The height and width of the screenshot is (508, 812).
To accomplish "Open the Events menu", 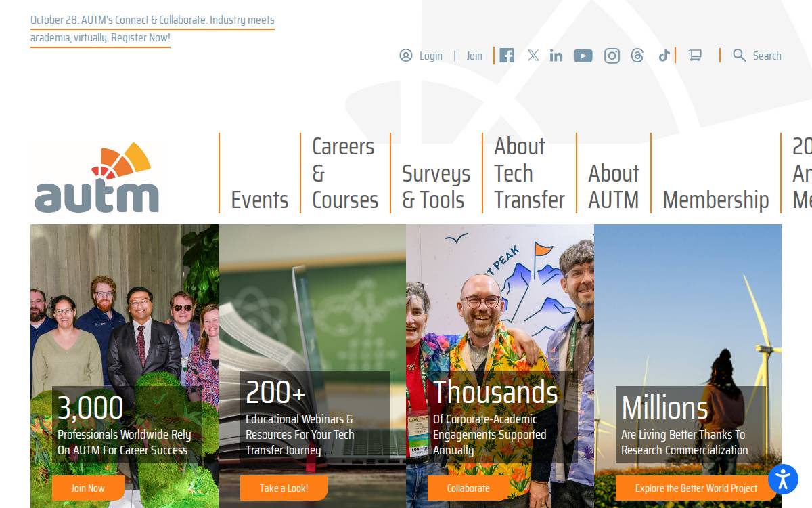I will pos(260,200).
